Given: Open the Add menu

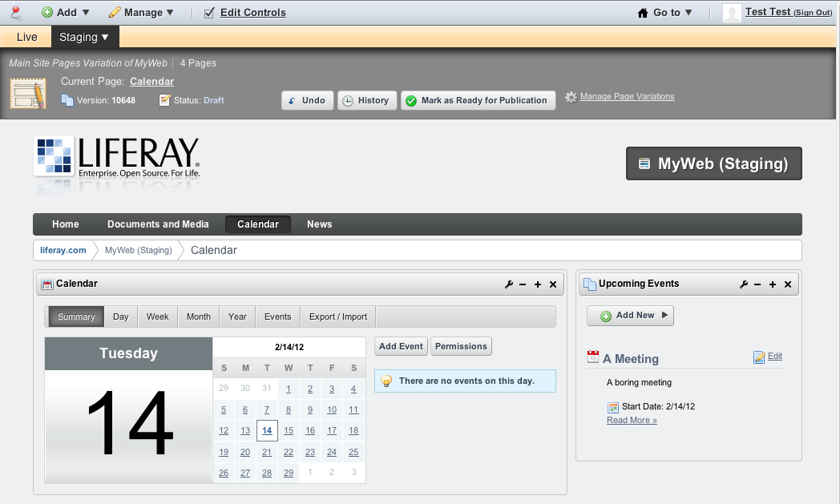Looking at the screenshot, I should click(x=66, y=12).
